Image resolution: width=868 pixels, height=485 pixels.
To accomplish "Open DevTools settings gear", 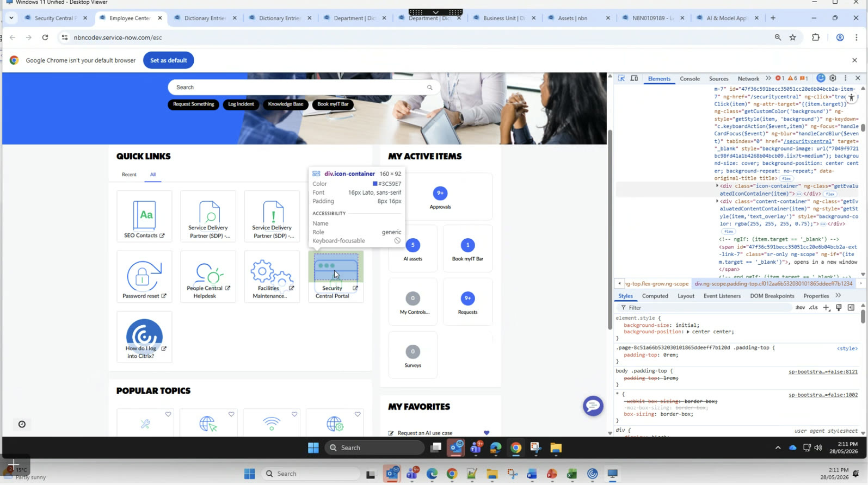I will point(833,78).
